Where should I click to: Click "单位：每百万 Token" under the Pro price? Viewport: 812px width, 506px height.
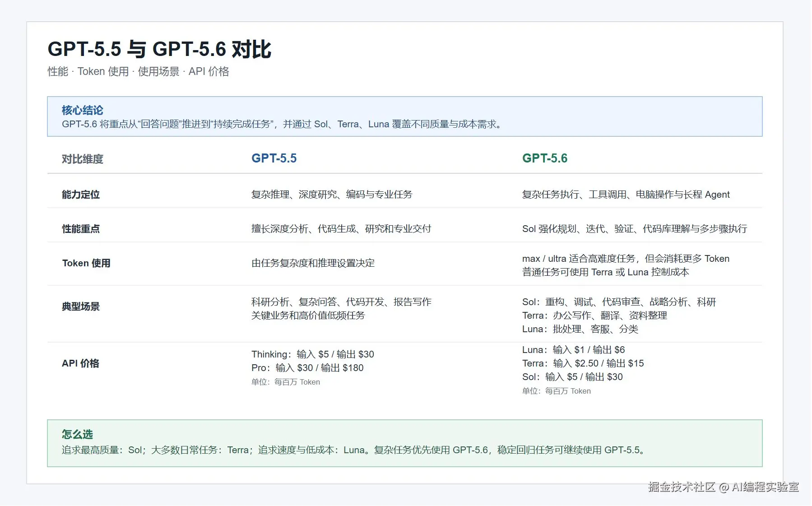(x=286, y=382)
